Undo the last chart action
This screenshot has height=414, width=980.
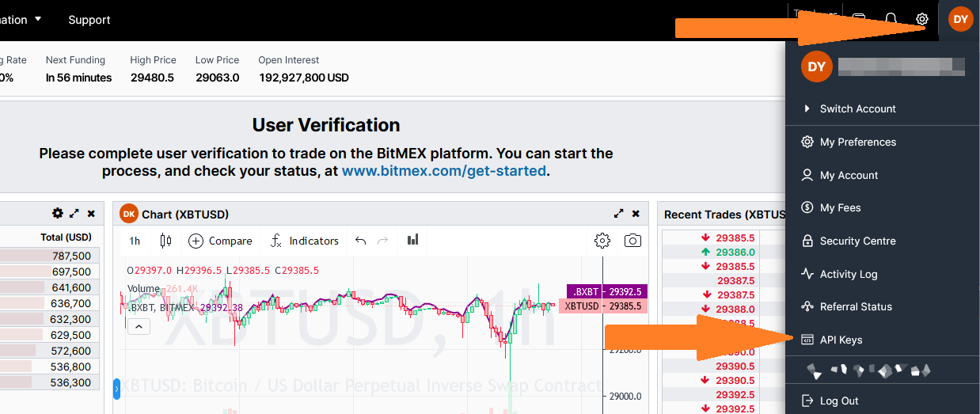(361, 241)
